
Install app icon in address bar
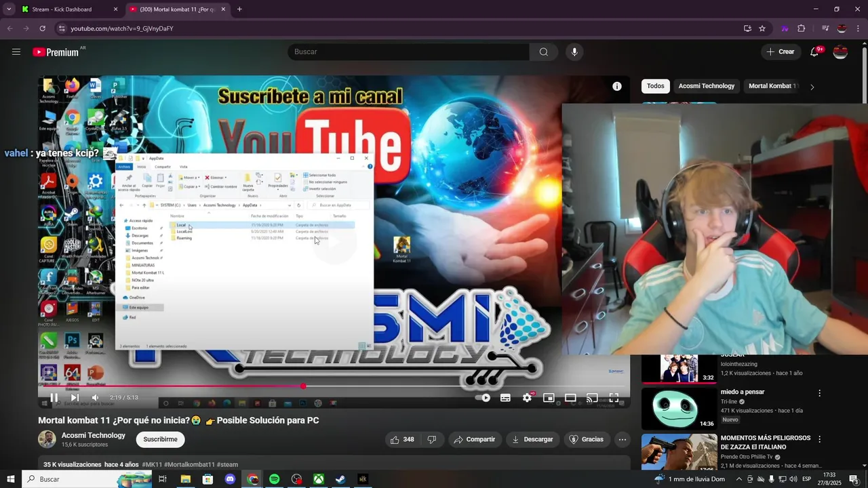[747, 28]
